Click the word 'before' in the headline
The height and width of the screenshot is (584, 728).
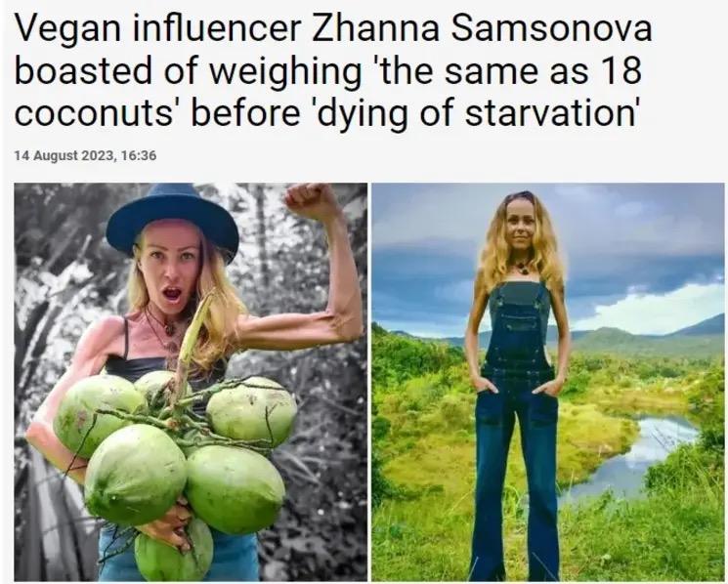[245, 111]
